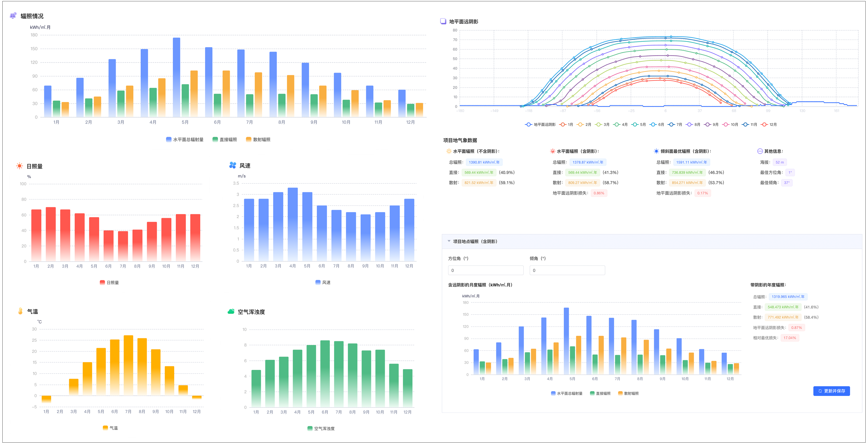This screenshot has height=445, width=868.
Task: Click the sun icon beside 日照量
Action: coord(20,166)
